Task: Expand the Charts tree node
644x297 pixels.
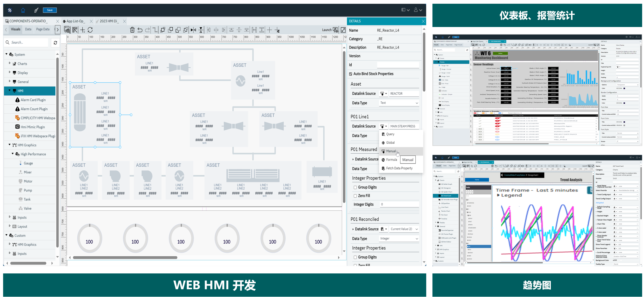Action: 10,64
